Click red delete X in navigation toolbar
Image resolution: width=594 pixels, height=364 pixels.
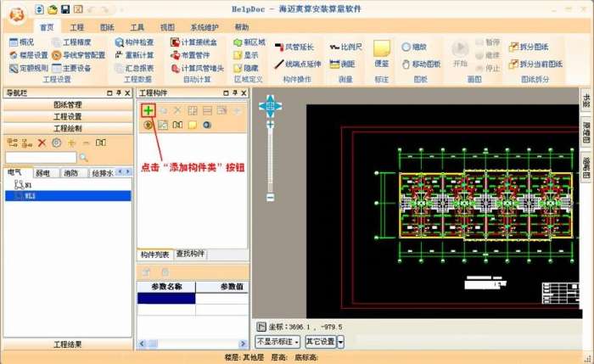pyautogui.click(x=42, y=143)
